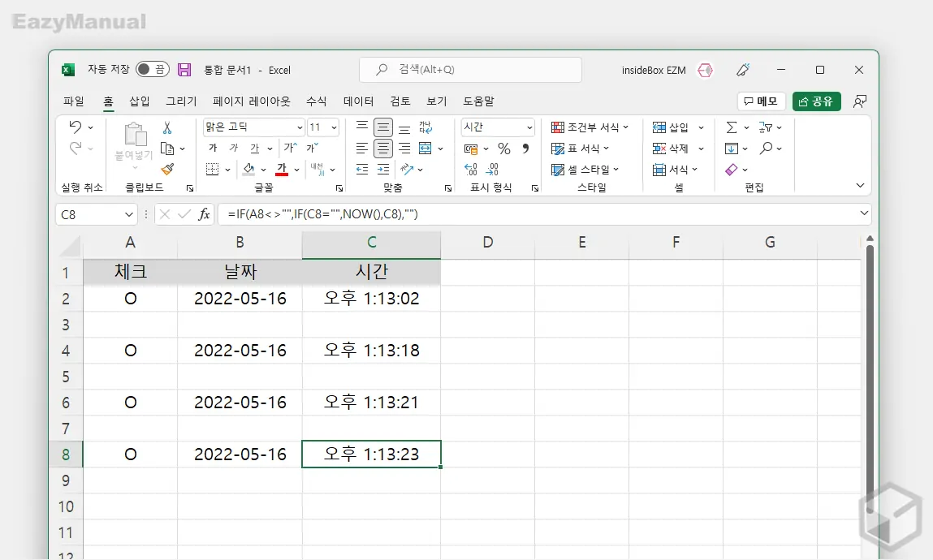Toggle italic formatting for selected cell

pyautogui.click(x=234, y=148)
